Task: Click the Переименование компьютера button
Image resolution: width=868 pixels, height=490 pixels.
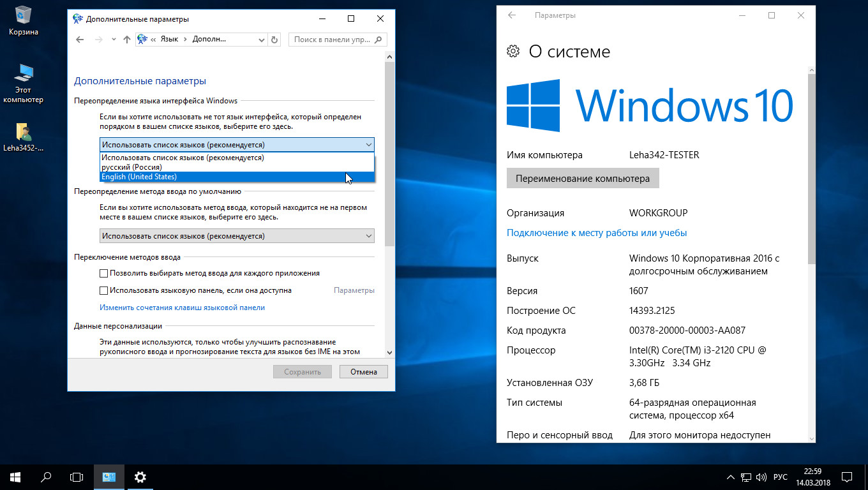Action: click(x=582, y=179)
